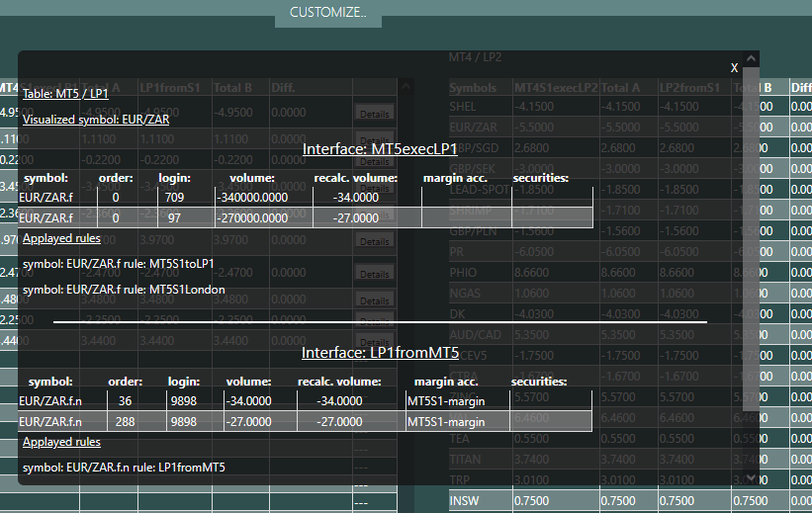Click login 9898 in order 288 row
Screen dimensions: 812x513
(x=184, y=422)
